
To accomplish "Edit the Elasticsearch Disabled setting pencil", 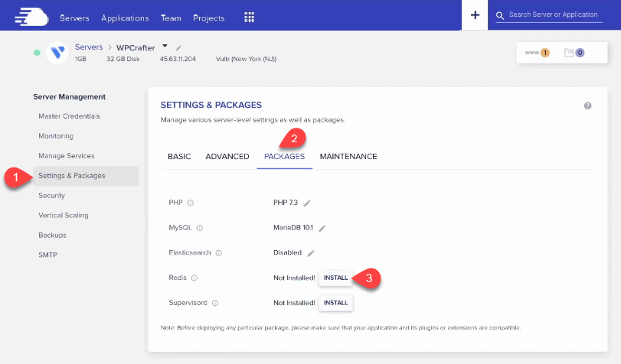I will pyautogui.click(x=311, y=253).
